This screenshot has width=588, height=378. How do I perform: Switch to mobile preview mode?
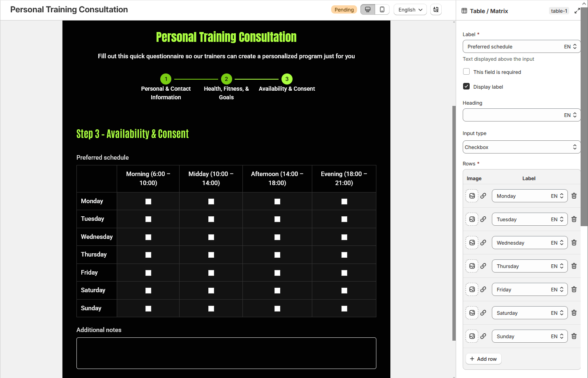click(382, 9)
